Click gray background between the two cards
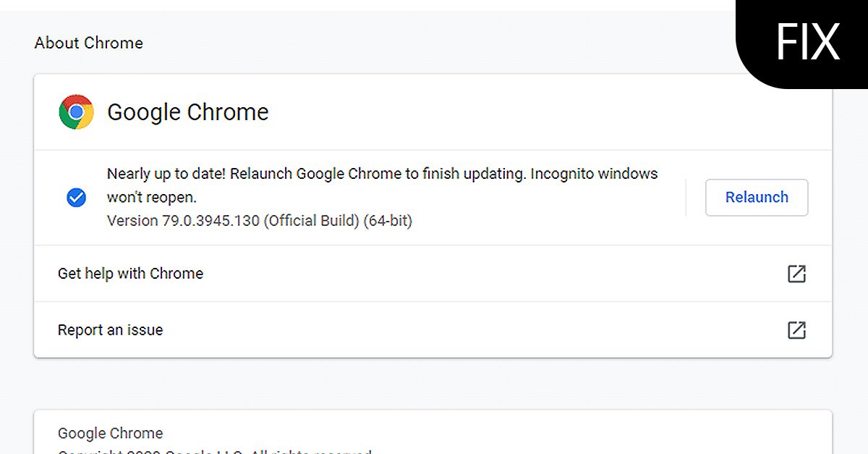Screen dimensions: 868x454 pyautogui.click(x=433, y=384)
